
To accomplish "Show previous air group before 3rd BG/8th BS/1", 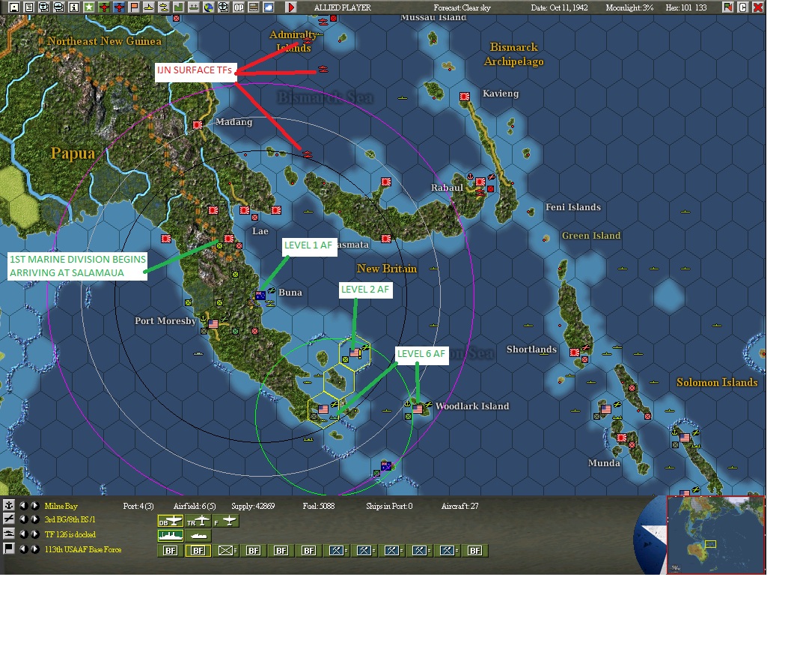I will tap(22, 519).
